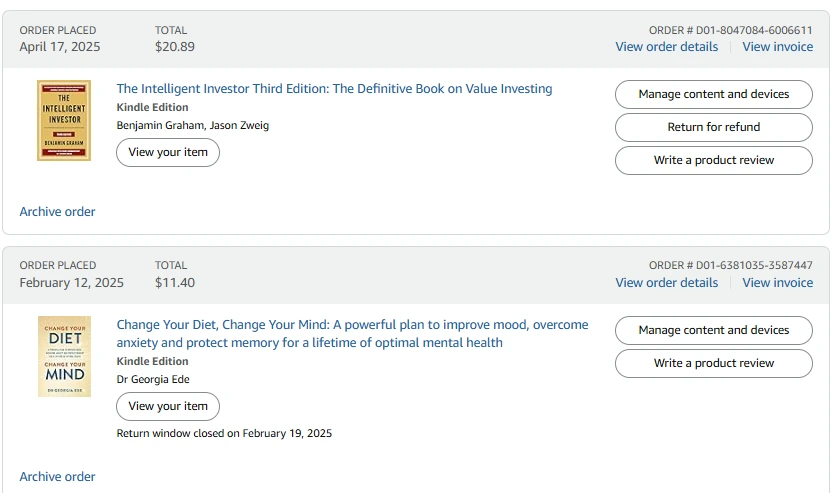Image resolution: width=836 pixels, height=493 pixels.
Task: Archive the April 17, 2025 order
Action: (58, 212)
